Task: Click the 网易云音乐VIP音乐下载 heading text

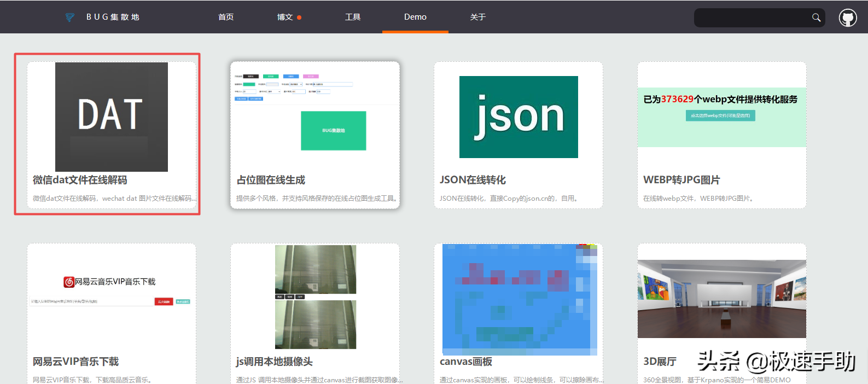Action: click(115, 282)
